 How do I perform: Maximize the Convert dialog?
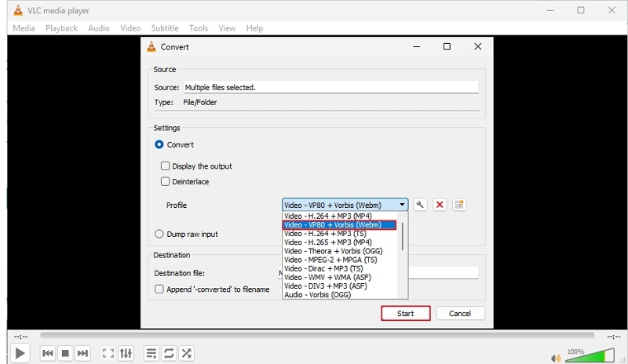click(x=447, y=46)
